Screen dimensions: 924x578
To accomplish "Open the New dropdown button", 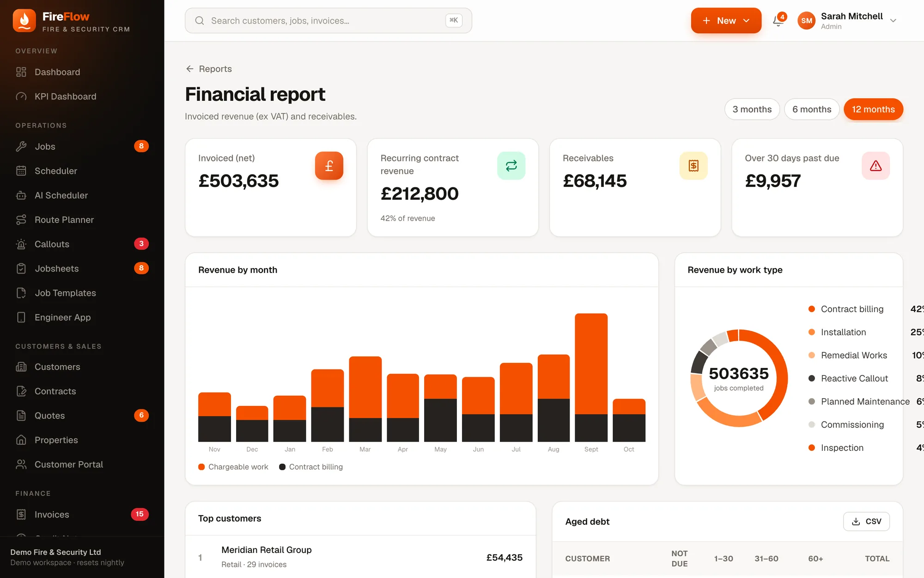I will (726, 21).
